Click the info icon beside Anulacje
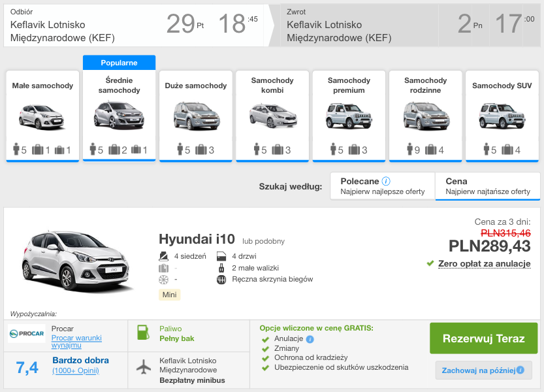This screenshot has width=544, height=392. click(310, 339)
